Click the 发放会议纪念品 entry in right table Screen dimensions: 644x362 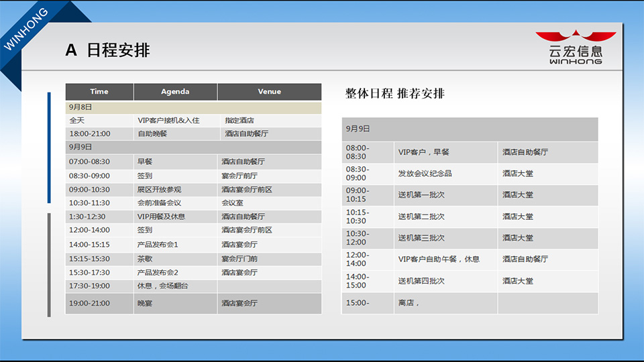[x=425, y=174]
